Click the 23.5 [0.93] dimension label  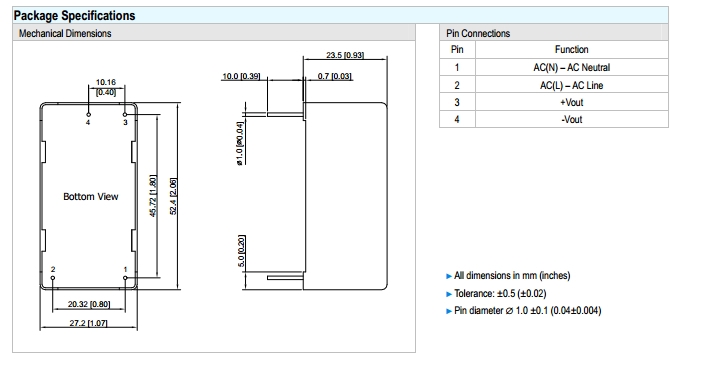[x=345, y=55]
